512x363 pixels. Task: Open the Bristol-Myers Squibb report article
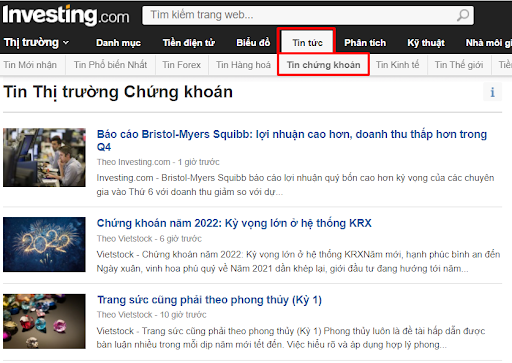coord(292,140)
